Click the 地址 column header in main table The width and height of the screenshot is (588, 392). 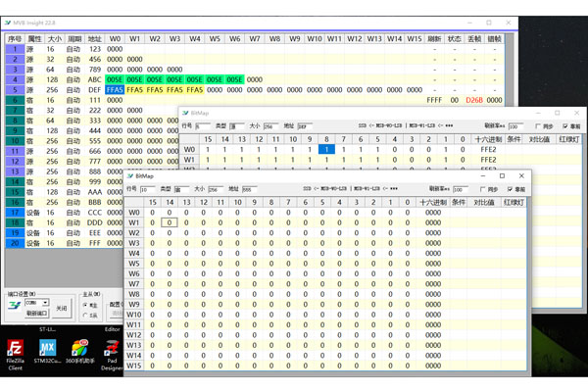pos(94,38)
